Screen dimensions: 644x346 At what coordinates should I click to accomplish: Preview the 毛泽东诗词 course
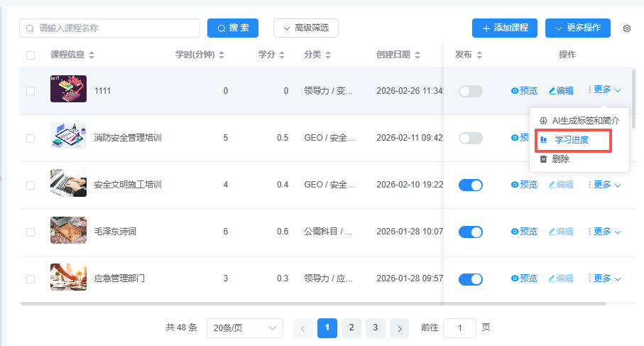click(524, 232)
